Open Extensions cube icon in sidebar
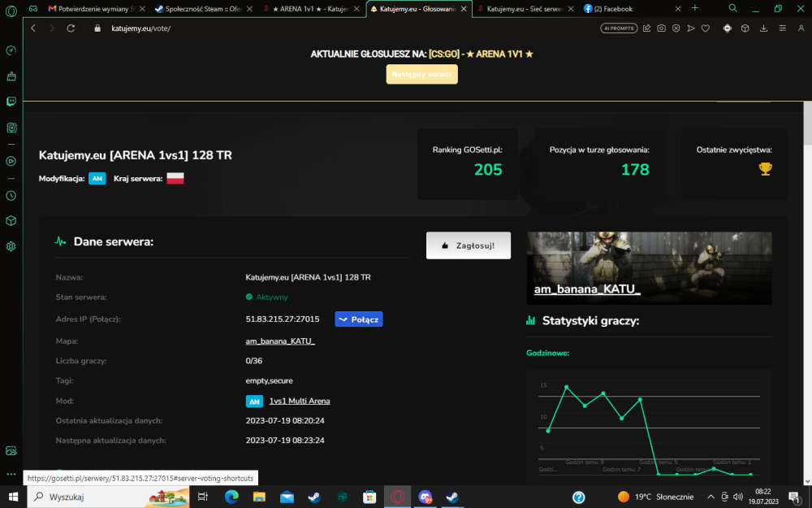 coord(11,221)
